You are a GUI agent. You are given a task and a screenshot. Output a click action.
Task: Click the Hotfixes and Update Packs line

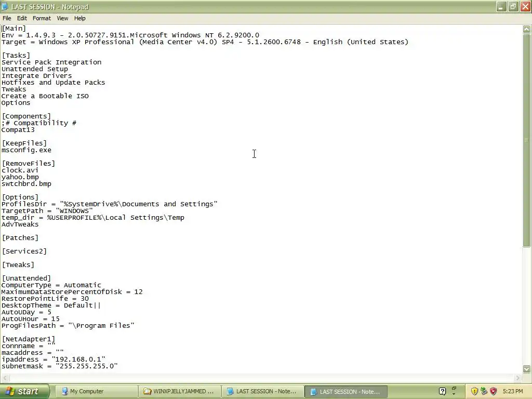54,83
